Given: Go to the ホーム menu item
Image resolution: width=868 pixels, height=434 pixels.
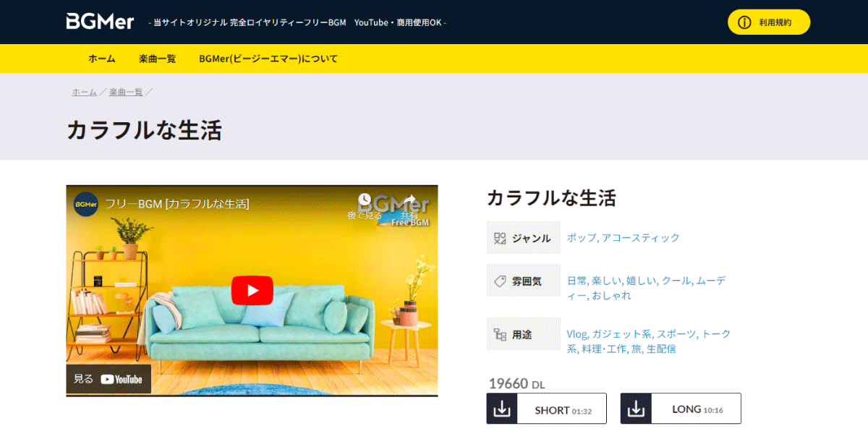Looking at the screenshot, I should [102, 59].
